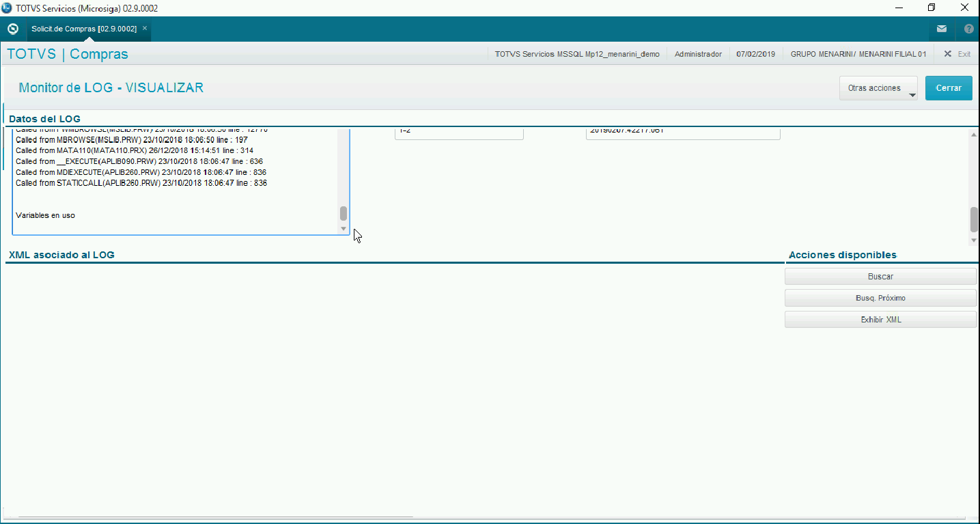Click the 'Called from MDIEXECUTE(APLIB260.PRW)' line

(141, 172)
